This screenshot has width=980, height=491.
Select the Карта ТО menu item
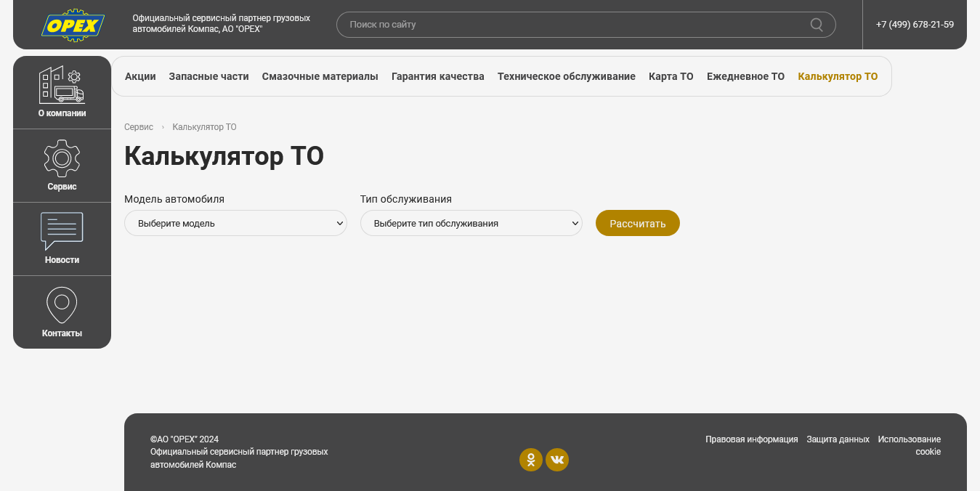[671, 76]
